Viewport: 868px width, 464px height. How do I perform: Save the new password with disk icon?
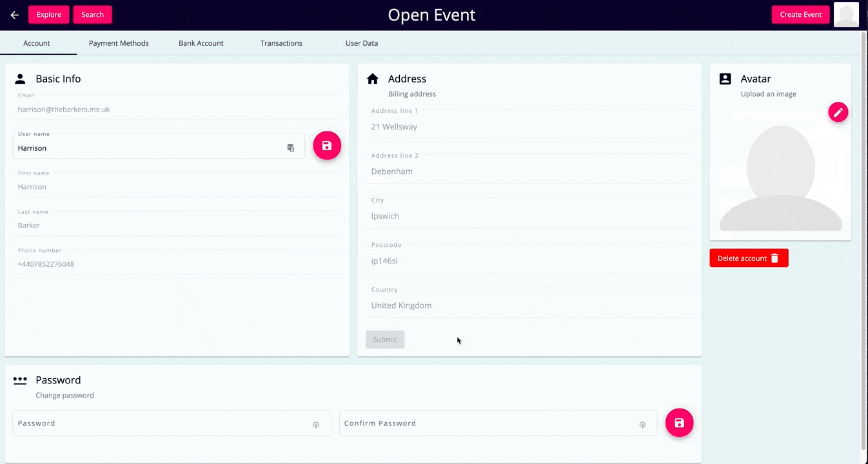[x=679, y=423]
